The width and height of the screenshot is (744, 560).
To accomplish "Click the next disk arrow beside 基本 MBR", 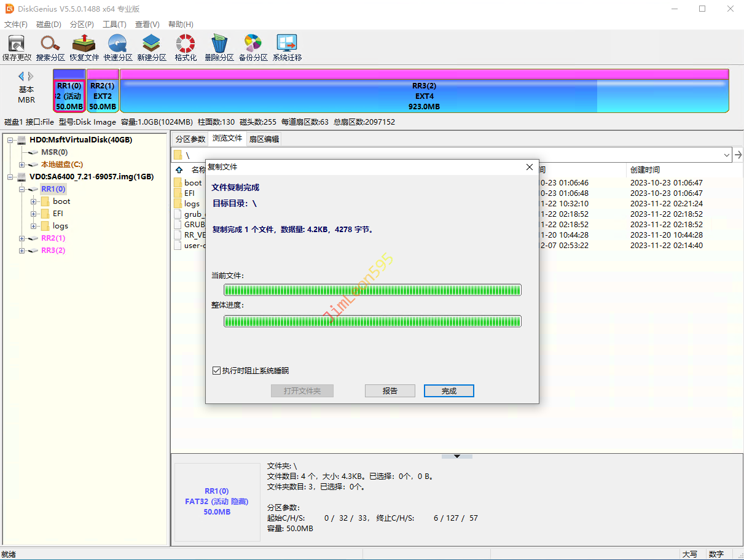I will (31, 76).
